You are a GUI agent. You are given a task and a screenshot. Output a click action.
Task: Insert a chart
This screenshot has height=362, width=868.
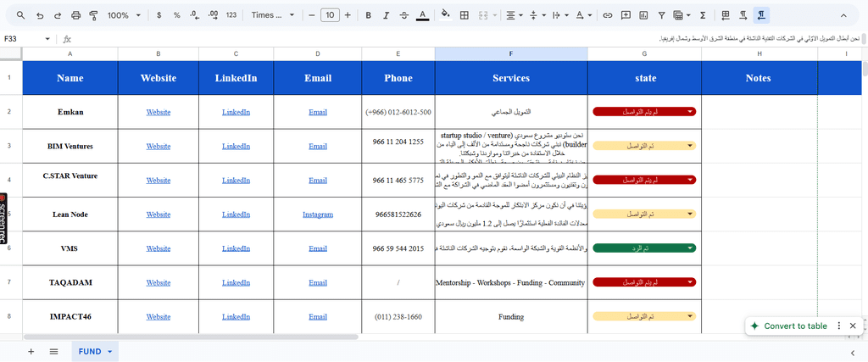click(643, 15)
